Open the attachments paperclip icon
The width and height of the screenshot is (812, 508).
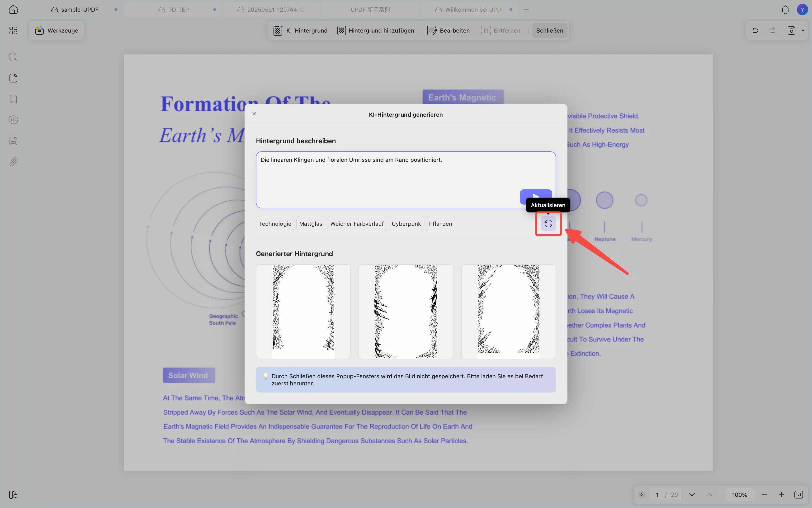(13, 162)
